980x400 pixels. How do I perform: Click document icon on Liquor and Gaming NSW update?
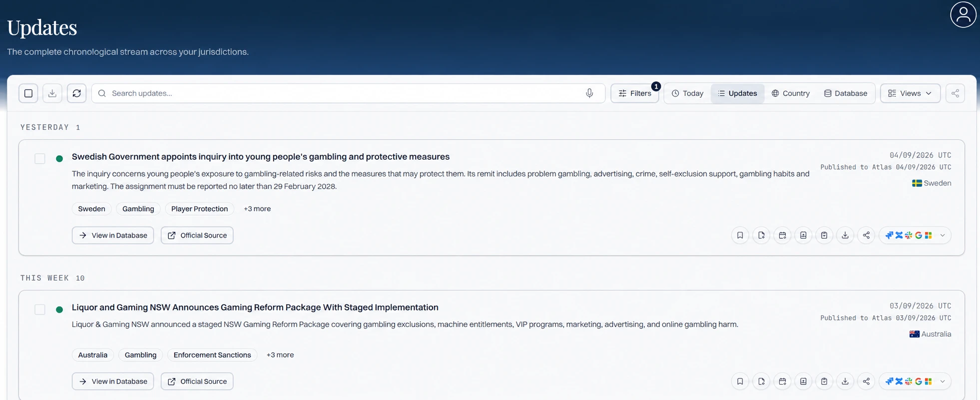pyautogui.click(x=761, y=382)
